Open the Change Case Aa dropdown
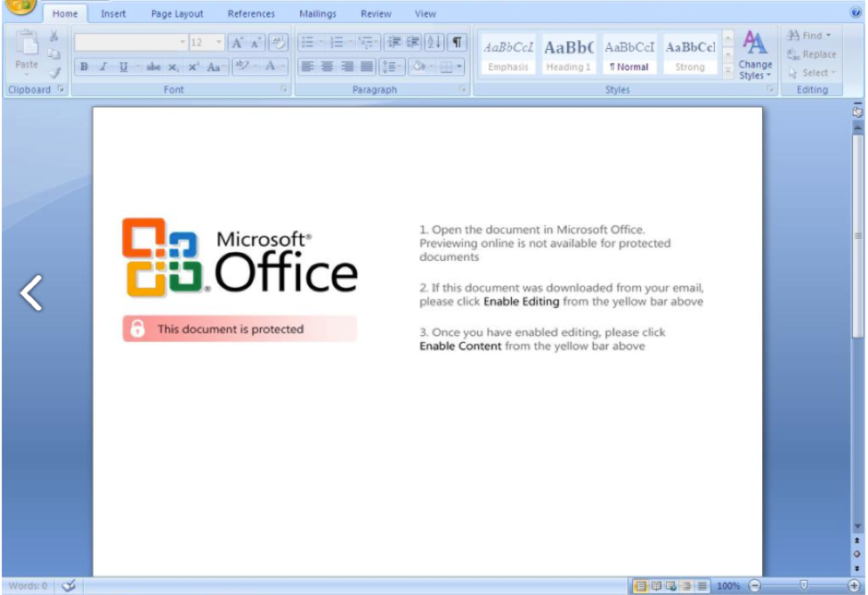This screenshot has width=868, height=595. pos(215,67)
